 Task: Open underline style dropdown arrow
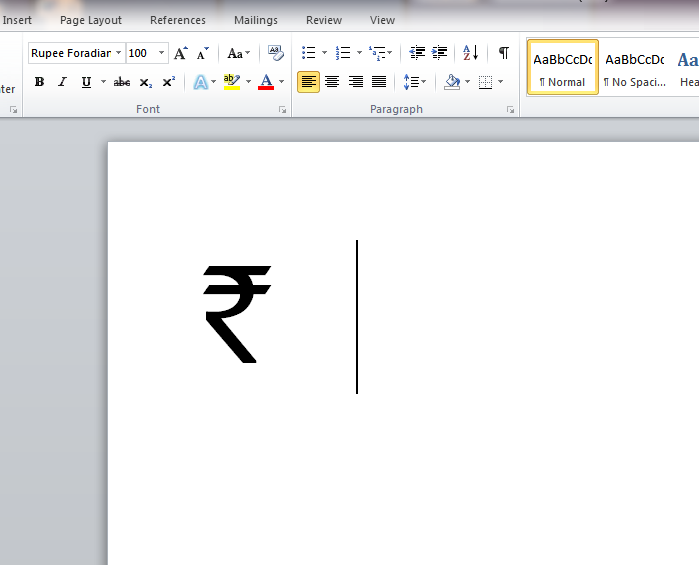click(x=103, y=82)
